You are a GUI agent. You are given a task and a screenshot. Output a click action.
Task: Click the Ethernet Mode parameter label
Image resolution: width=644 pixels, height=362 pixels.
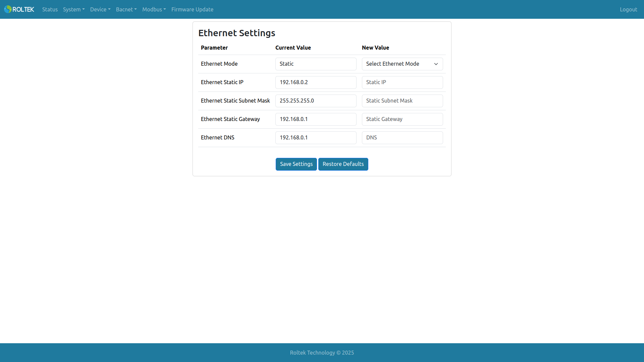coord(219,64)
